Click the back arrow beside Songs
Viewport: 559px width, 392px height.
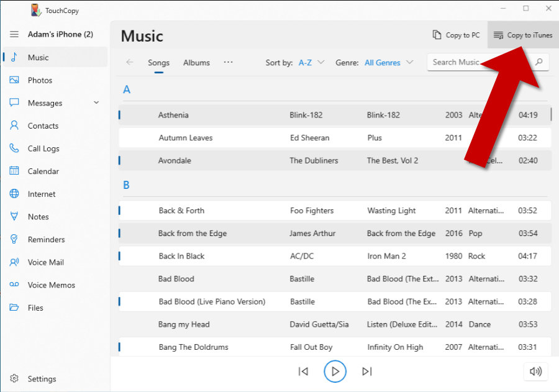(x=130, y=62)
